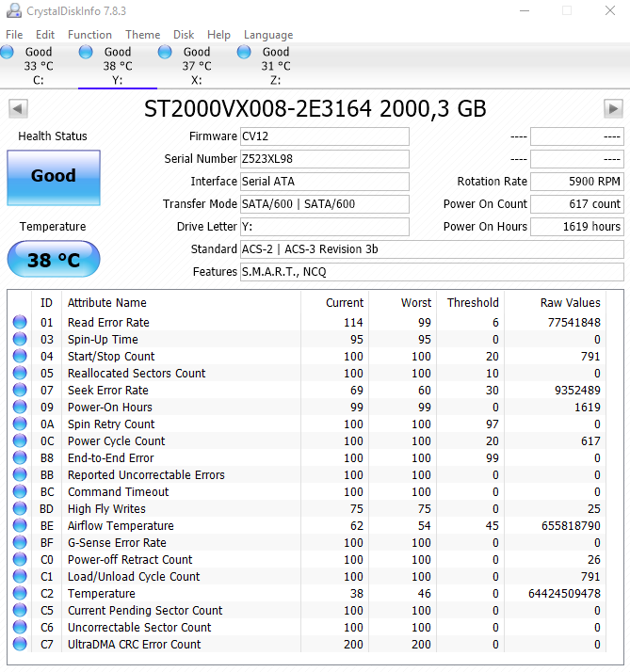
Task: Click status icon for Reallocated Sectors Count
Action: coord(20,373)
